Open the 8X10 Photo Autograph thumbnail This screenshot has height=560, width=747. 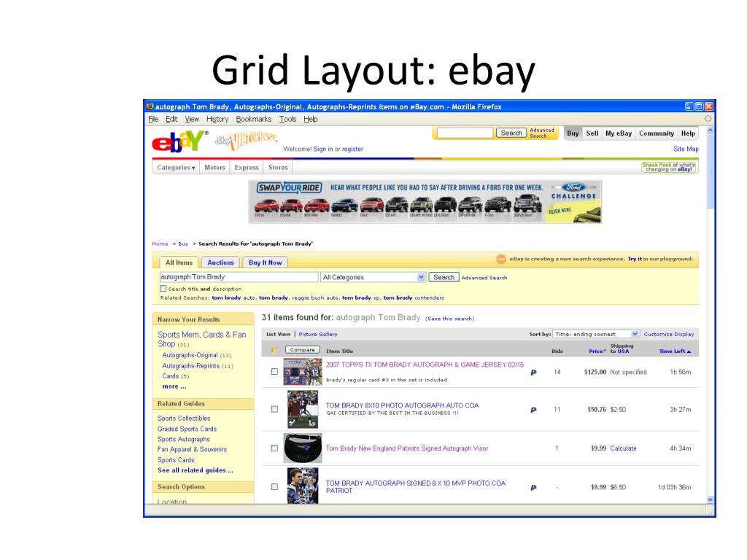(303, 409)
